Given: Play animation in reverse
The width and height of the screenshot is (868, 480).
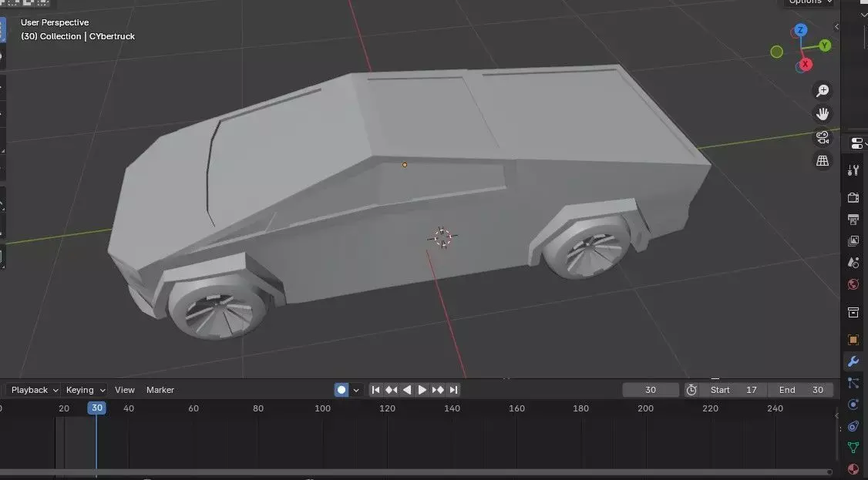Looking at the screenshot, I should coord(407,390).
